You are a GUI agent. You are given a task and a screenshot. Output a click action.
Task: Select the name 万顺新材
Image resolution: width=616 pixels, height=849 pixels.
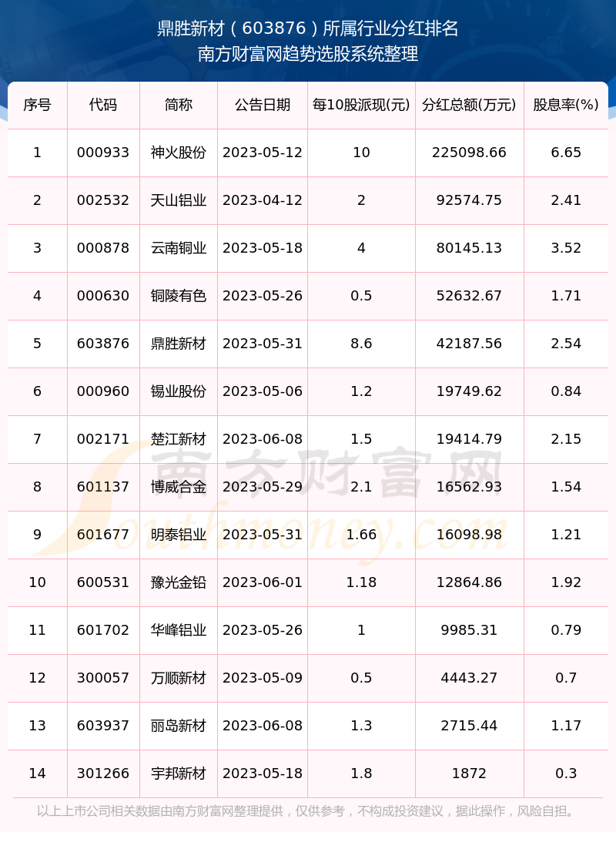pyautogui.click(x=179, y=678)
